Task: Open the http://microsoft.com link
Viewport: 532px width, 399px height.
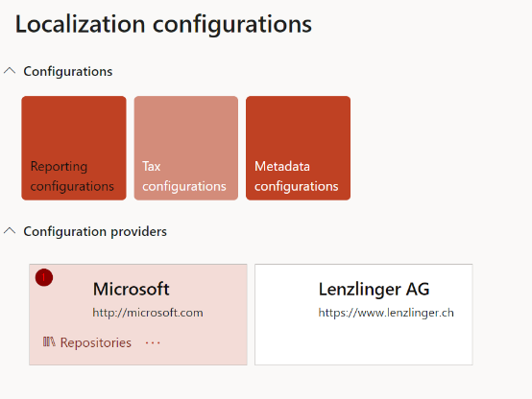Action: 148,313
